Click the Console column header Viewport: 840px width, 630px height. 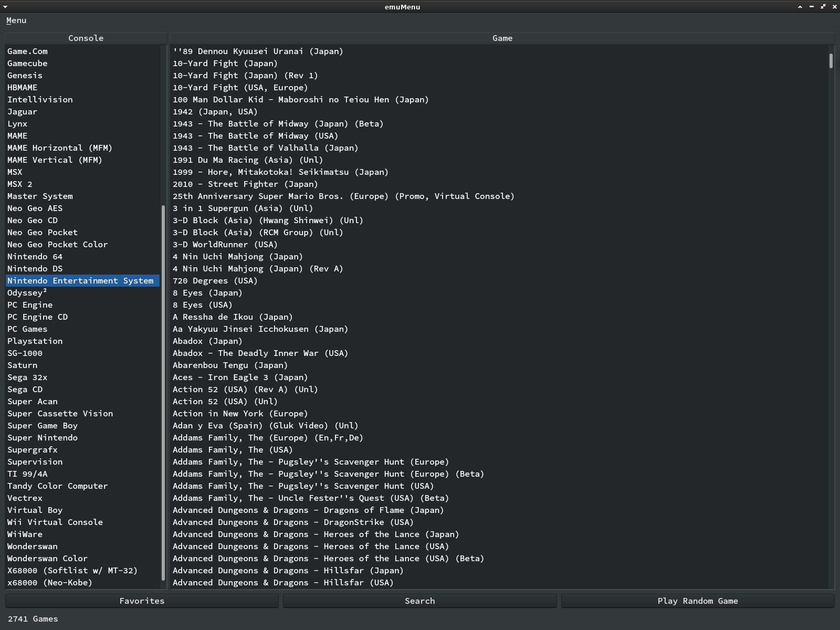[86, 38]
